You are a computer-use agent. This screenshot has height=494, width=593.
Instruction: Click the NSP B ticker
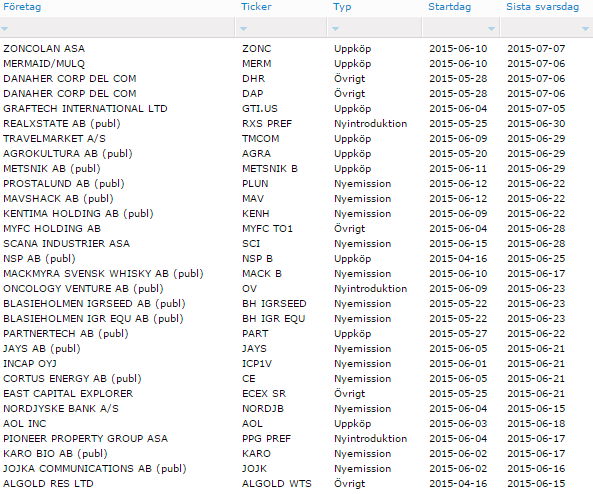tap(258, 259)
